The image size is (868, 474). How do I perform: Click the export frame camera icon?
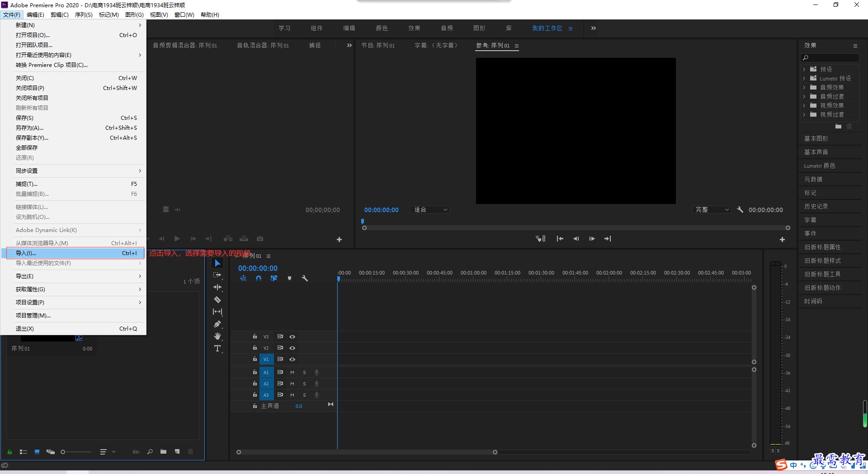[x=260, y=239]
